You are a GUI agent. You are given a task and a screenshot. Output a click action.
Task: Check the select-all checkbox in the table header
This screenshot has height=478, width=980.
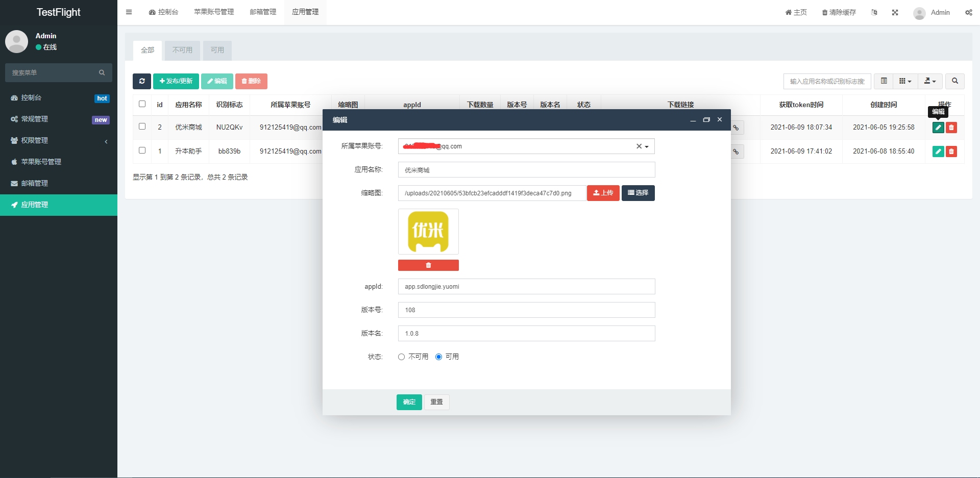tap(142, 104)
